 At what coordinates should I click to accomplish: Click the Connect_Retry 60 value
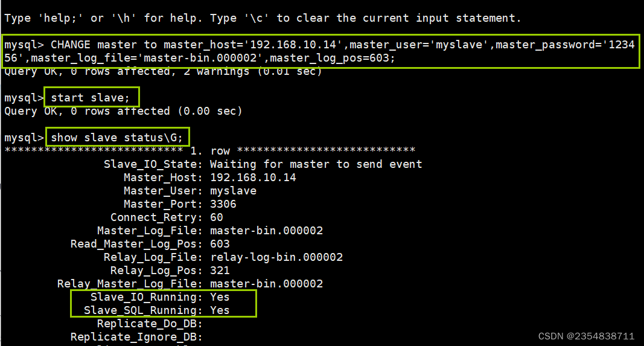tap(217, 217)
